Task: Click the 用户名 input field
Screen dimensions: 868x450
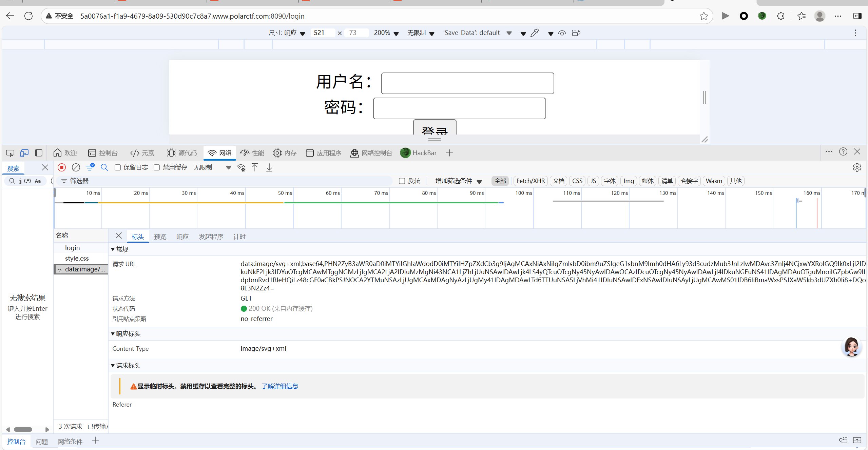Action: click(467, 83)
